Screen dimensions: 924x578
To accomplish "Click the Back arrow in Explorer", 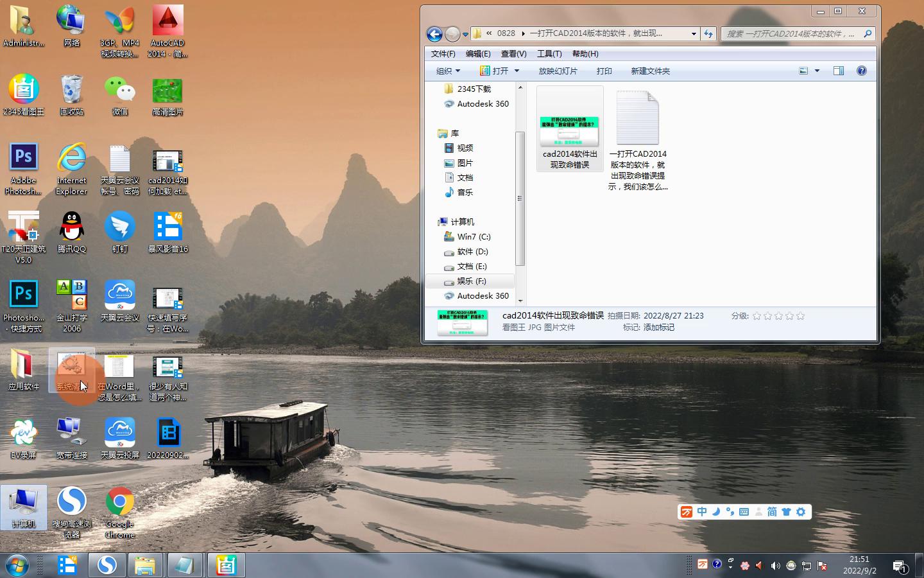I will coord(434,34).
